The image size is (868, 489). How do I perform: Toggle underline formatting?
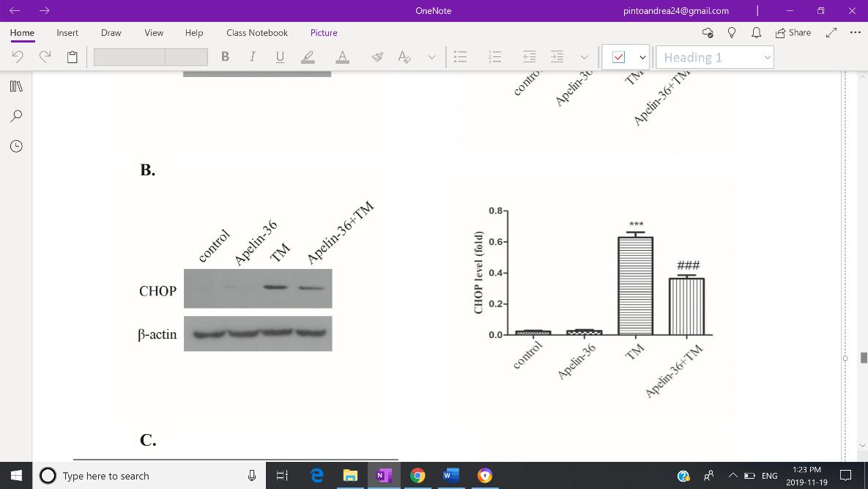[280, 56]
